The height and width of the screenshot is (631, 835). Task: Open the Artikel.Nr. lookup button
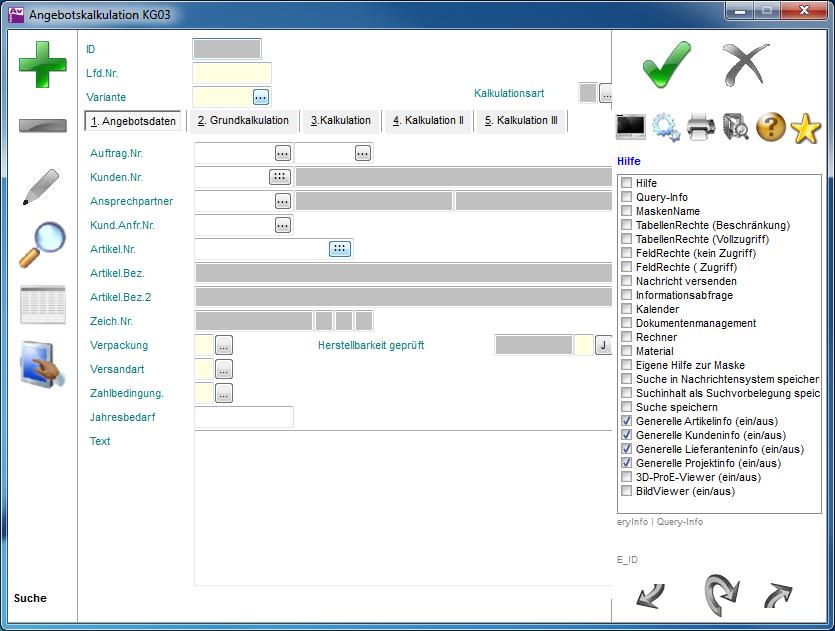340,249
